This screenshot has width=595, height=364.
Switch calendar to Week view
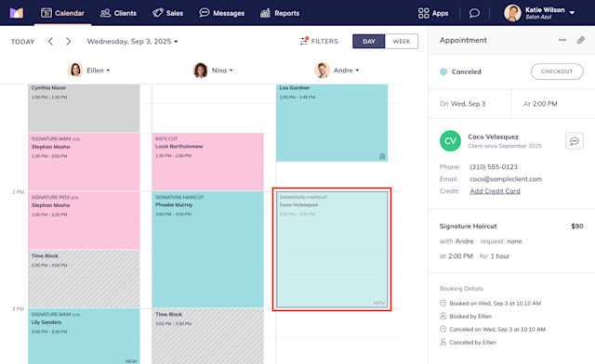(x=402, y=42)
